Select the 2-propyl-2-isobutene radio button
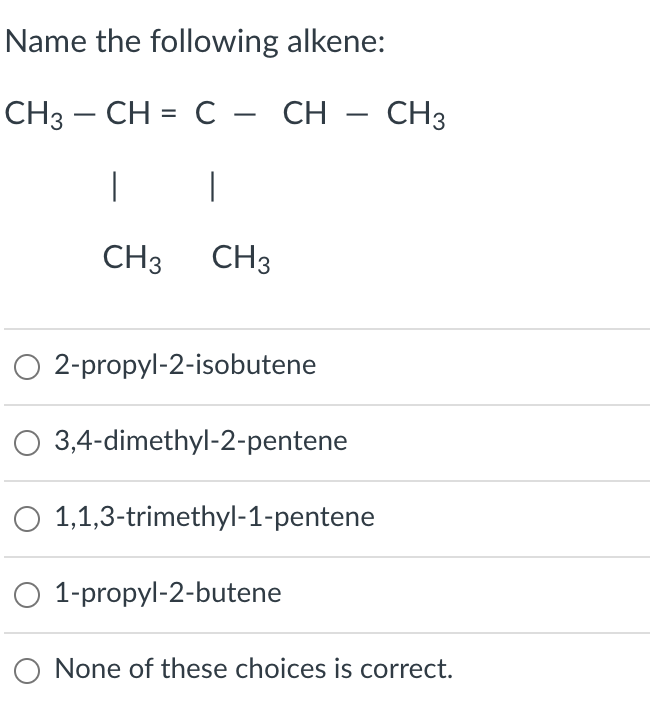650x720 pixels. (x=27, y=367)
